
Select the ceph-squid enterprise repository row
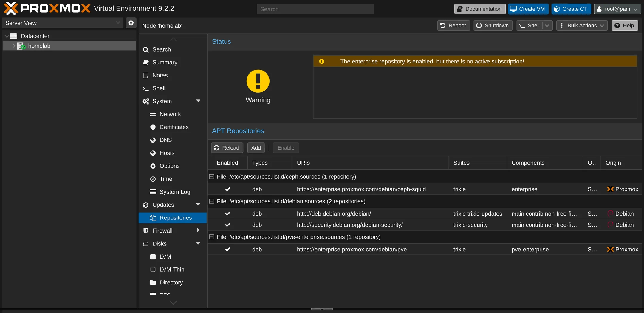pos(425,189)
